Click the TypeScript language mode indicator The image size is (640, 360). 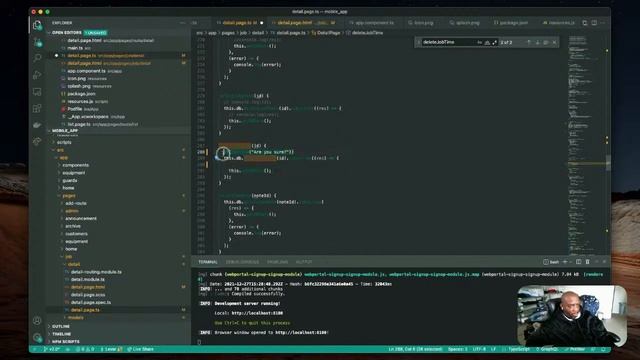(518, 349)
